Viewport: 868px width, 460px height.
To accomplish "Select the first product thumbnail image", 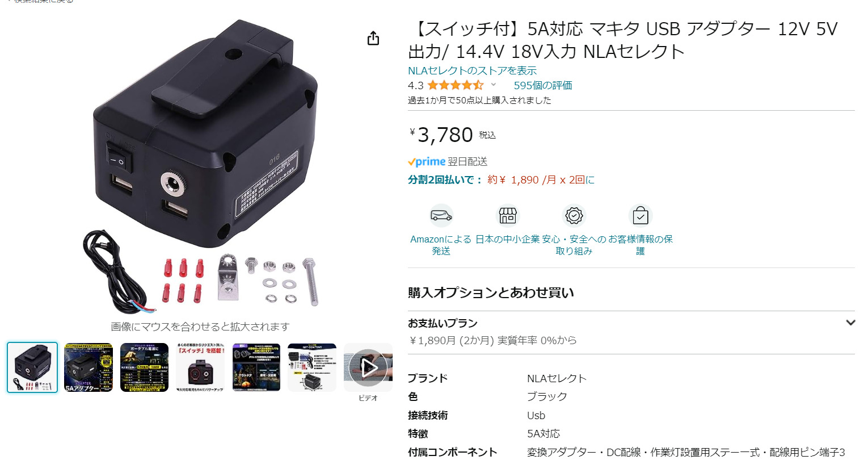I will [32, 367].
